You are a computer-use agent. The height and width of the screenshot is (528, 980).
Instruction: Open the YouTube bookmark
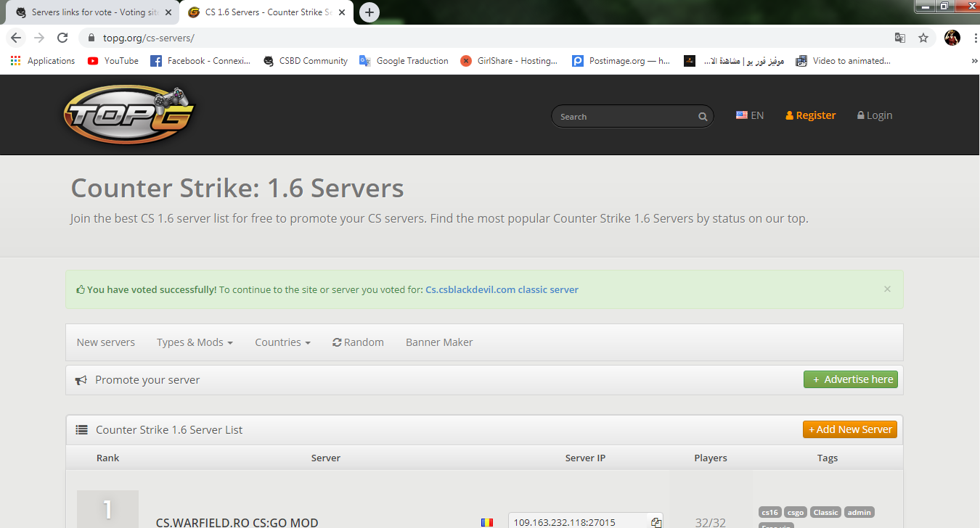pos(113,61)
